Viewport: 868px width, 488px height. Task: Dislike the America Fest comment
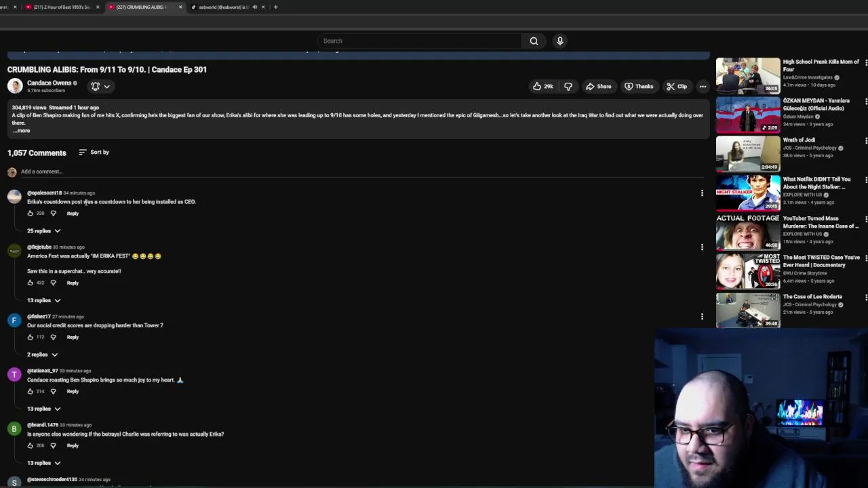tap(54, 283)
